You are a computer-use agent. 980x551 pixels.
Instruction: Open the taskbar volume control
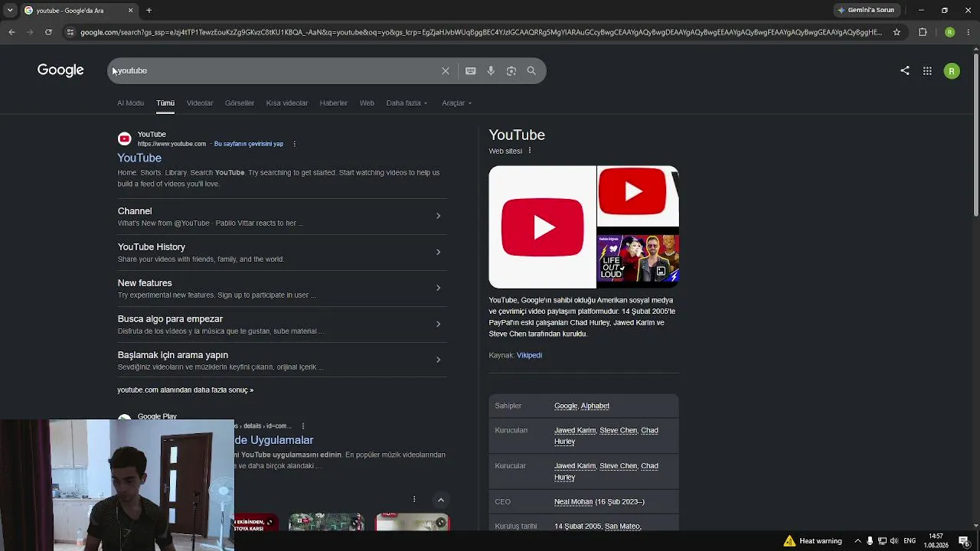[x=894, y=541]
